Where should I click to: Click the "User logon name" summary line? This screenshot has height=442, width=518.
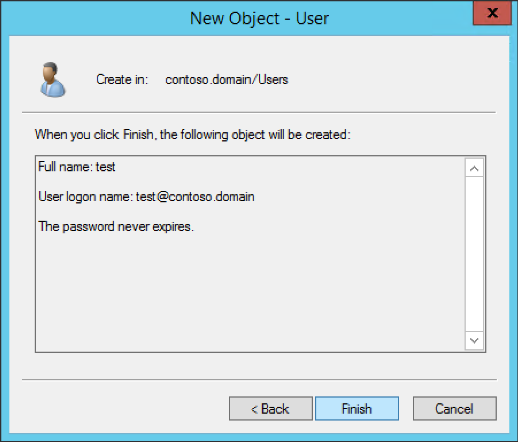pyautogui.click(x=146, y=197)
